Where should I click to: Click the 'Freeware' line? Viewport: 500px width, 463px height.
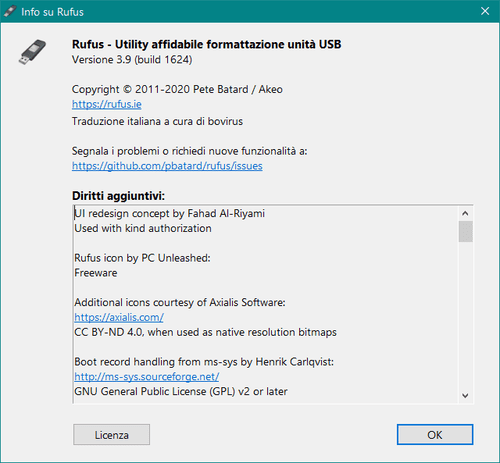click(x=96, y=273)
